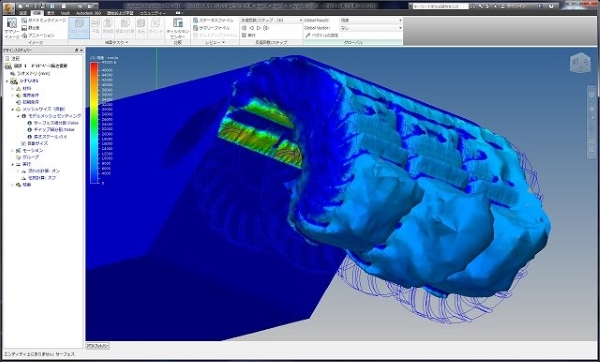Screen dimensions: 600x362
Task: Click the velocity color legend bar
Action: tap(94, 123)
